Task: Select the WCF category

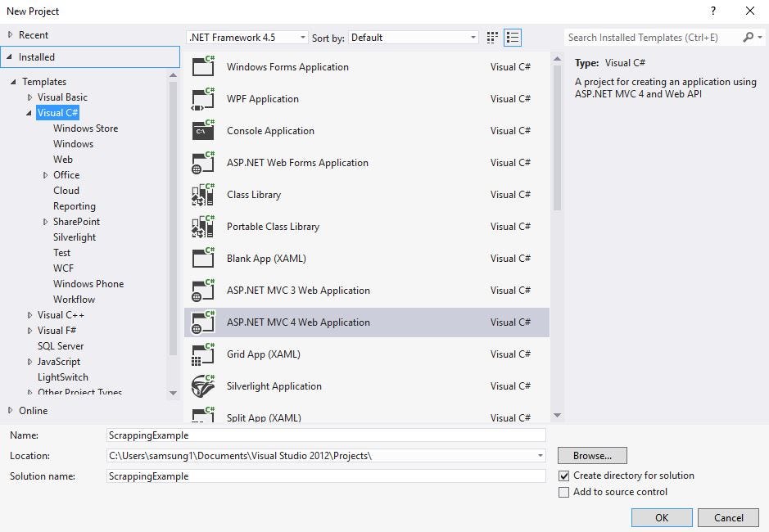Action: (x=63, y=268)
